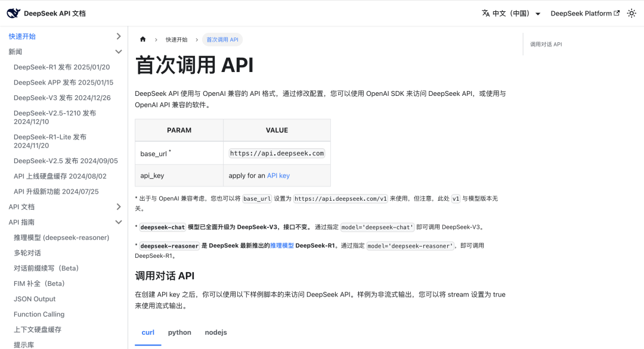The width and height of the screenshot is (644, 349).
Task: Open API 升级新功能 2024/07/25 item
Action: pos(56,192)
